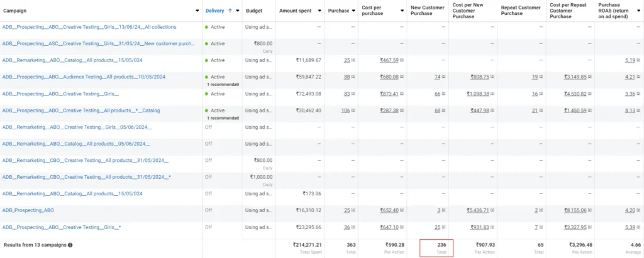
Task: Click the 1 recommendation note under Catalog campaign
Action: 223,117
